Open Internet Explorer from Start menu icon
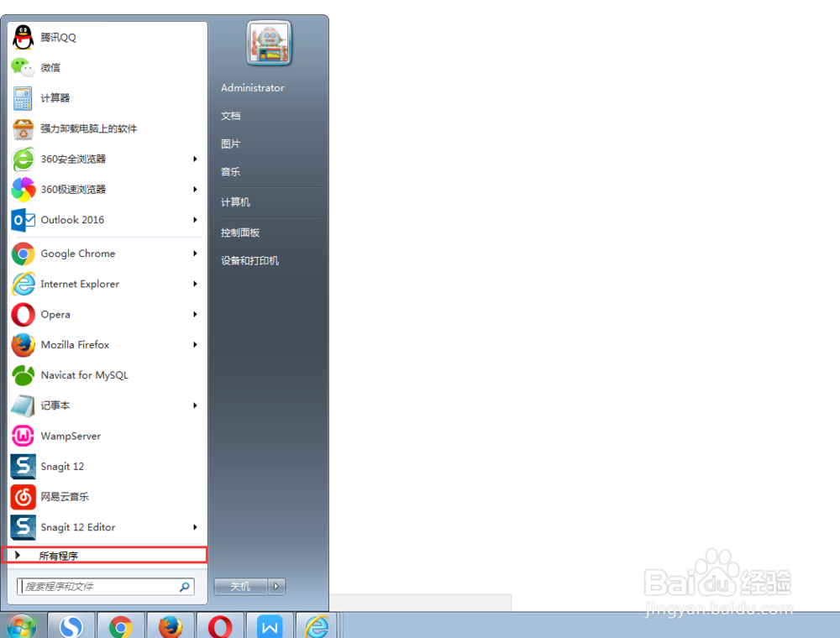 coord(23,285)
